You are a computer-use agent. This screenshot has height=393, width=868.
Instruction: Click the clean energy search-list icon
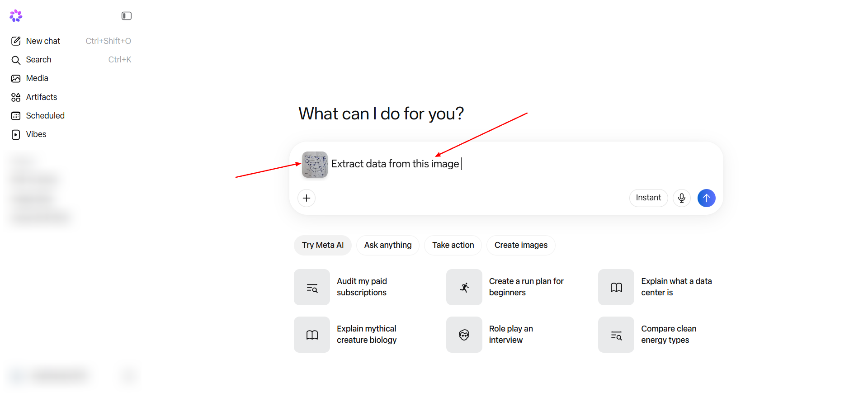pyautogui.click(x=616, y=335)
